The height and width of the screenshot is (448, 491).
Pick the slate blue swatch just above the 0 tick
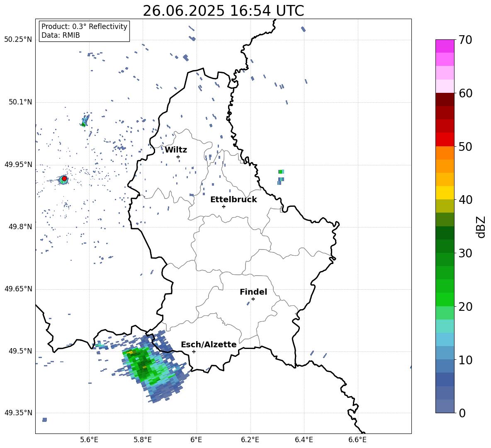445,406
